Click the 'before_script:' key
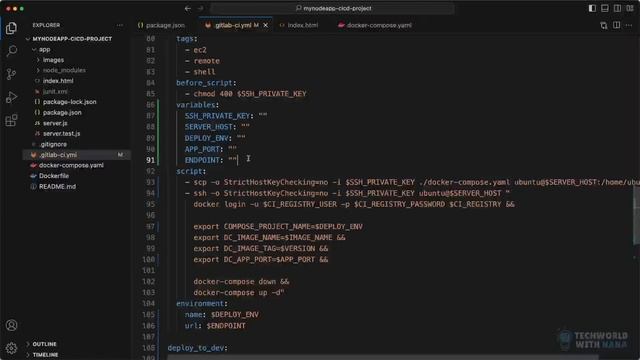This screenshot has width=640, height=360. 206,83
